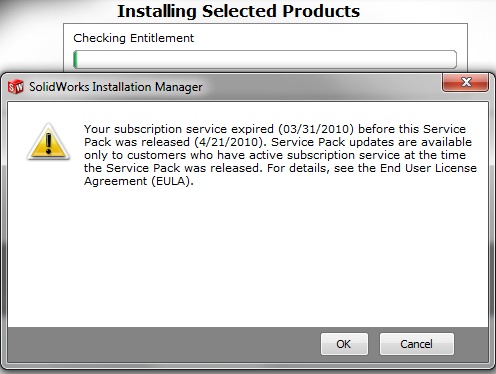Click the empty title bar area beside the title

click(320, 87)
